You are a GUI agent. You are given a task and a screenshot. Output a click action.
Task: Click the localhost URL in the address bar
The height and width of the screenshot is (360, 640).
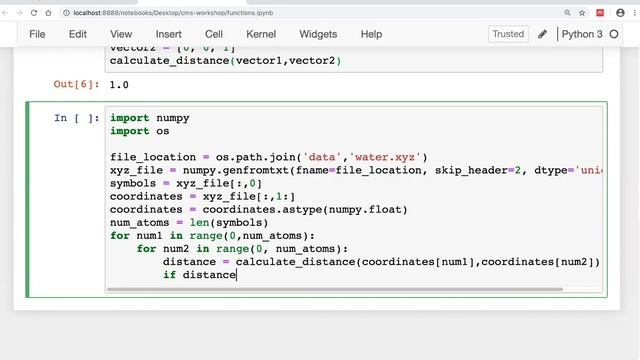[173, 13]
